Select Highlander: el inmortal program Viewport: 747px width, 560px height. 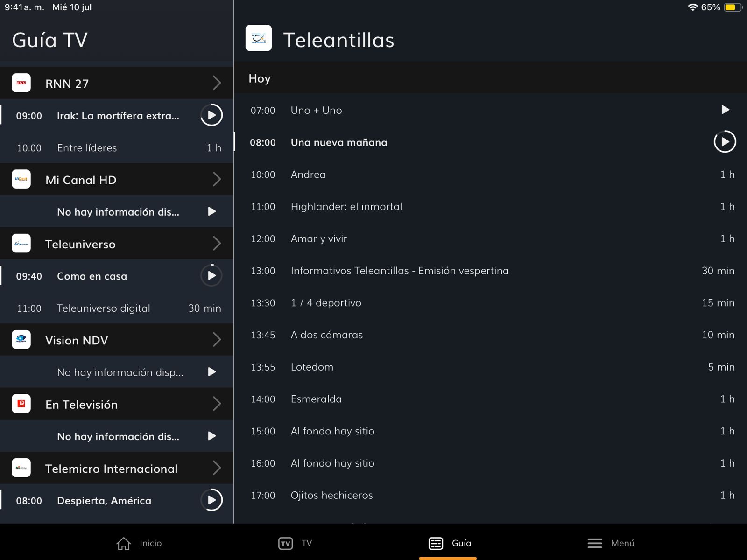pos(490,207)
